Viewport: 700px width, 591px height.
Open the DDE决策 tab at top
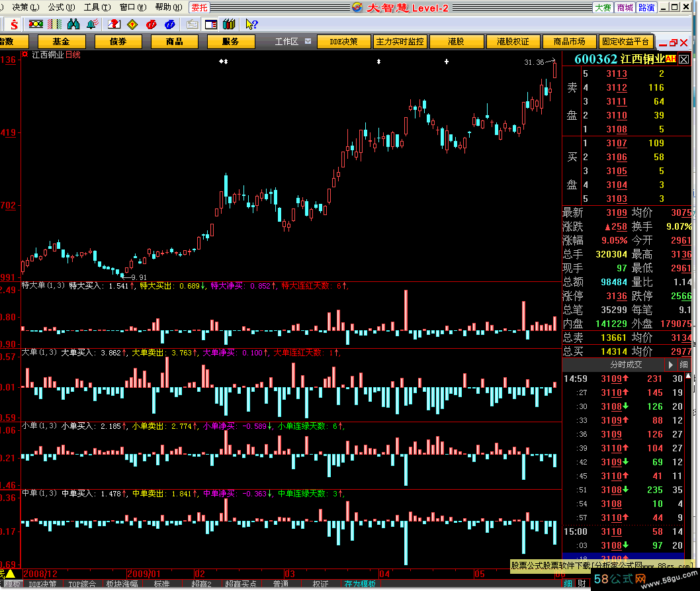click(x=344, y=42)
